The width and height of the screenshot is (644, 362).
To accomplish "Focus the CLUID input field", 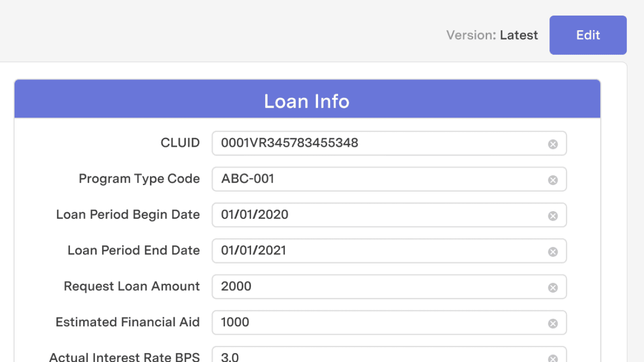I will coord(389,143).
